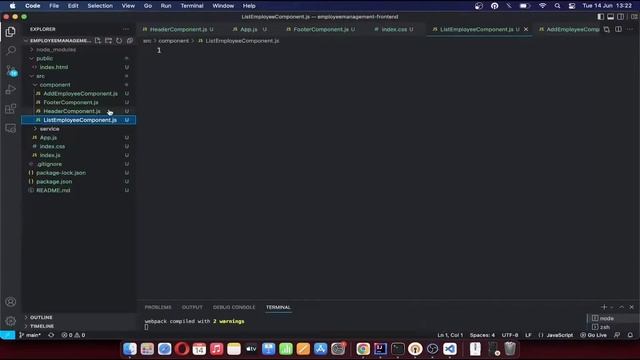Expand the Outline section
Viewport: 640px width, 360px height.
pyautogui.click(x=41, y=317)
